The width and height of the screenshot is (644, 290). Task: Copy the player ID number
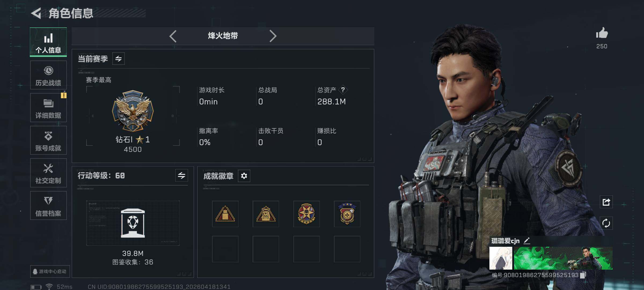tap(583, 275)
